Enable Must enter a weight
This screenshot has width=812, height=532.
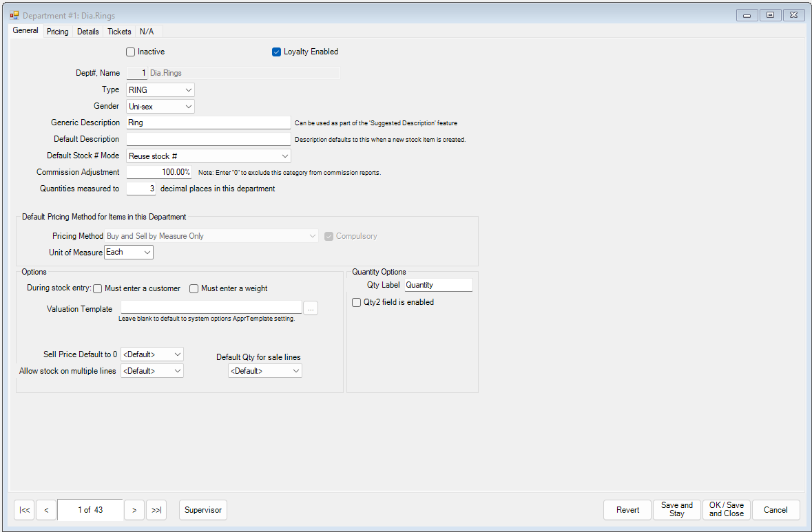point(194,288)
